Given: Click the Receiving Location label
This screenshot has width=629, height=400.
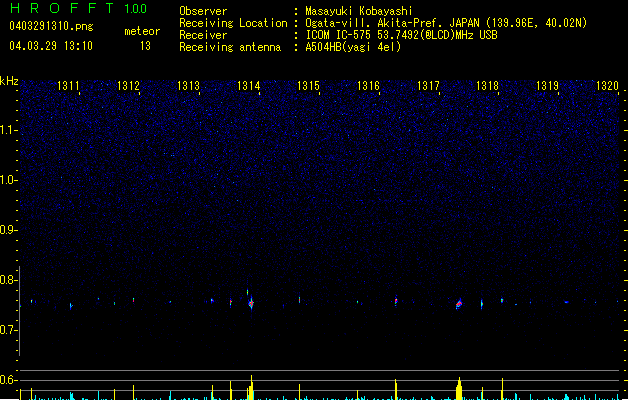Looking at the screenshot, I should (x=233, y=23).
